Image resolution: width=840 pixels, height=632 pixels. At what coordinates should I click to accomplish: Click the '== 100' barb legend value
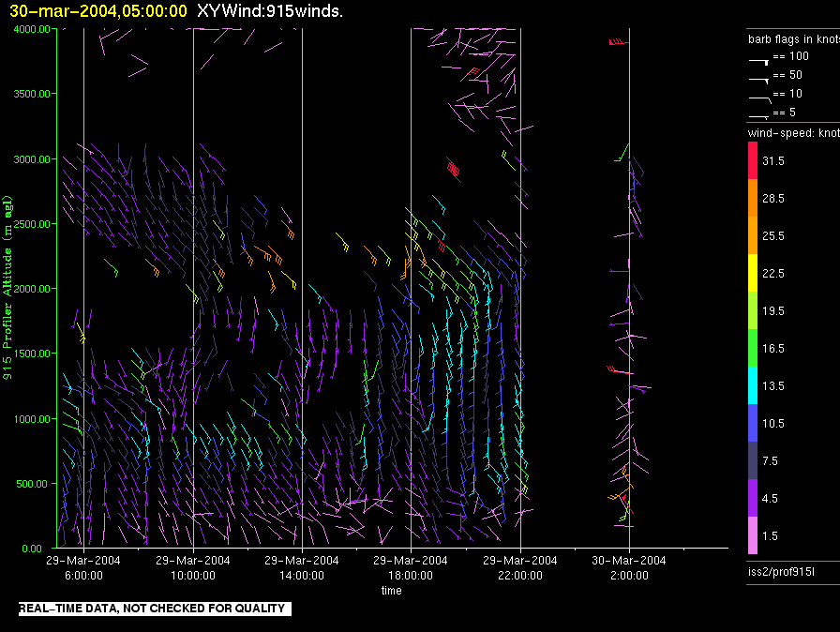790,56
